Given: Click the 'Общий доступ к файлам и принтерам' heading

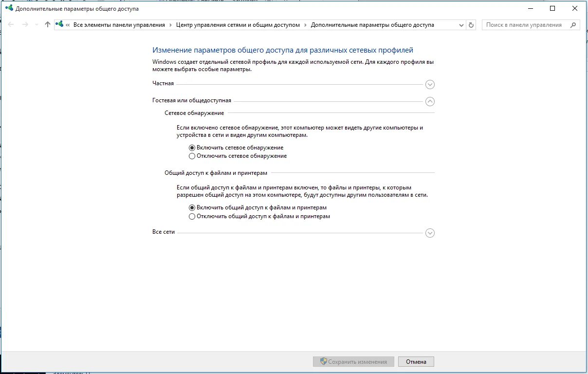Looking at the screenshot, I should (216, 173).
